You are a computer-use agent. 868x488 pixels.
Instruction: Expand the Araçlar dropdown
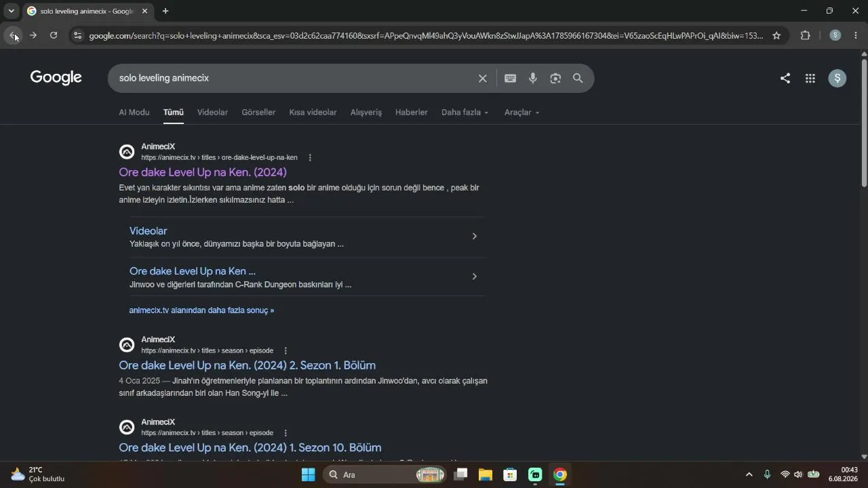522,113
